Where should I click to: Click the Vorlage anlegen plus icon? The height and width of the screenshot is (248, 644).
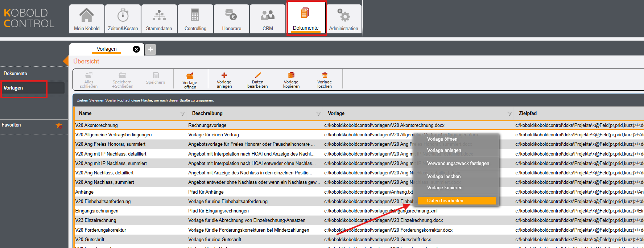click(x=224, y=75)
